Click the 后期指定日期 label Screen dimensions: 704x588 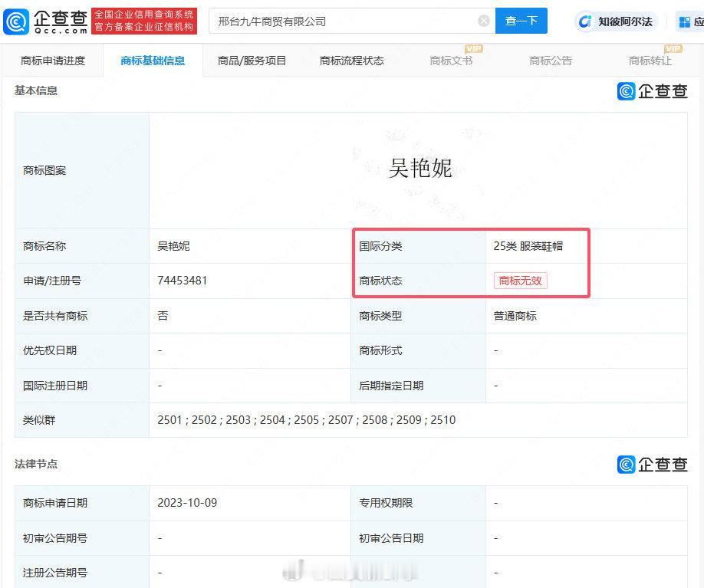point(391,386)
